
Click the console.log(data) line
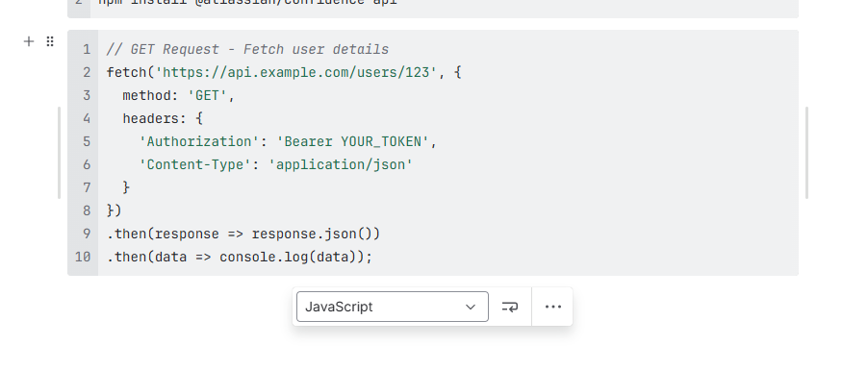click(240, 258)
